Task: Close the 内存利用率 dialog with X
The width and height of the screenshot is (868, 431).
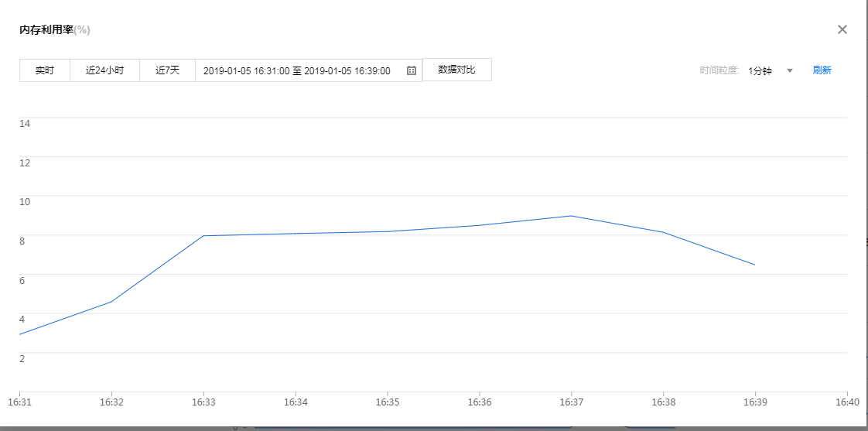Action: (842, 29)
